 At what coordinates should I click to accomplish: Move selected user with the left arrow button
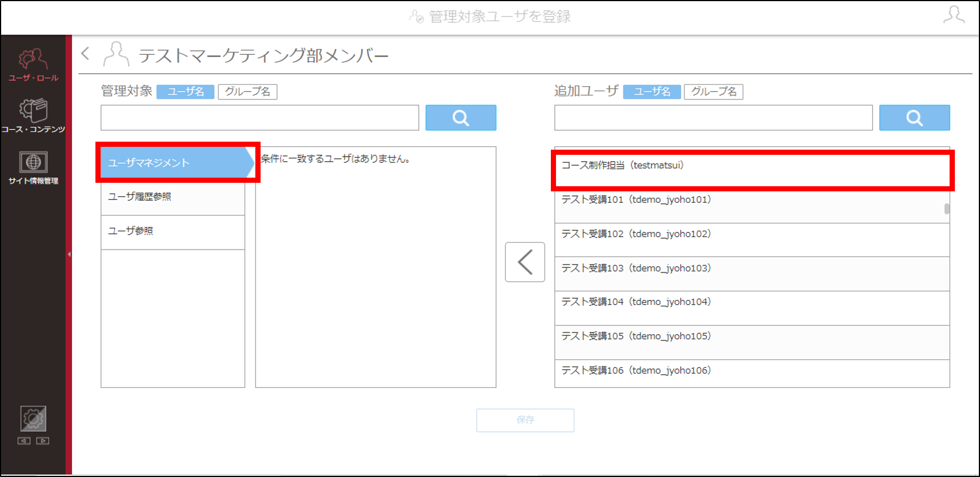tap(525, 262)
